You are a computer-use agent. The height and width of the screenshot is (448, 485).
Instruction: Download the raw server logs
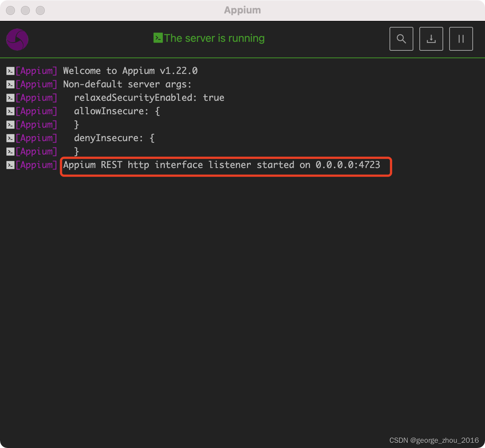tap(431, 39)
